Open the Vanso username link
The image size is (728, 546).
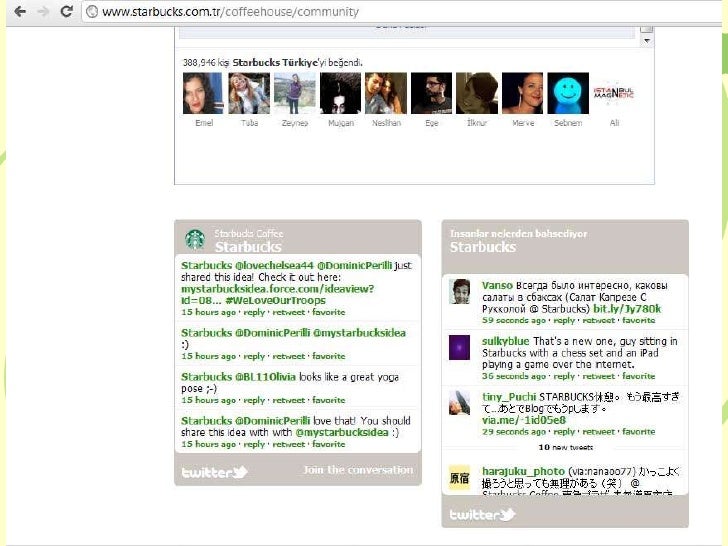(497, 285)
